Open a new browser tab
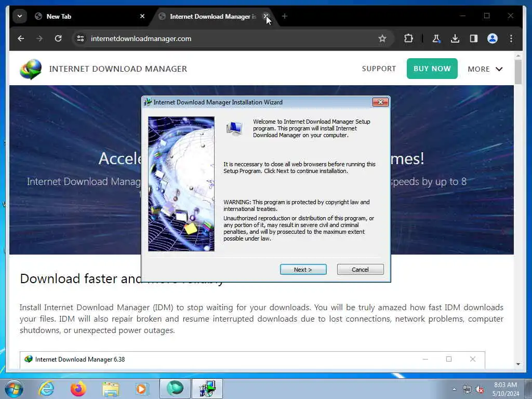Screen dimensions: 532x399 point(284,16)
